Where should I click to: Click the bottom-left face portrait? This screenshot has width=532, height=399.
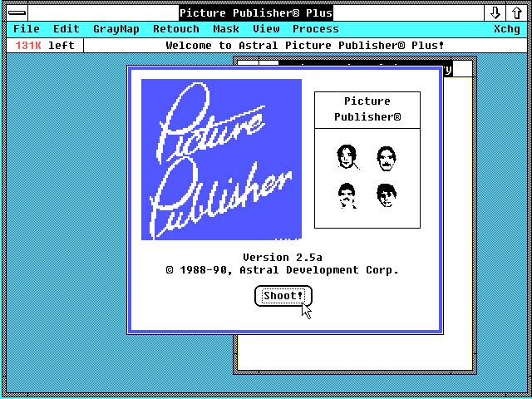point(347,196)
